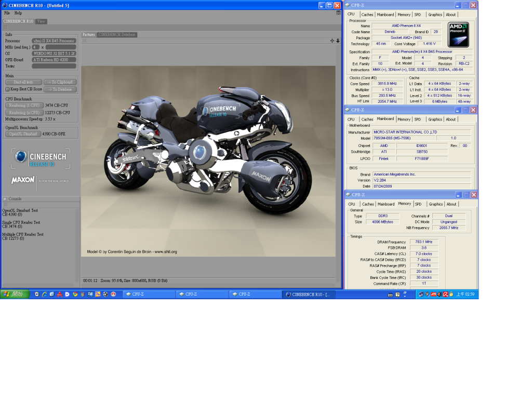The image size is (532, 399).
Task: Click the "12273 CB-CPU" score text
Action: pyautogui.click(x=57, y=113)
